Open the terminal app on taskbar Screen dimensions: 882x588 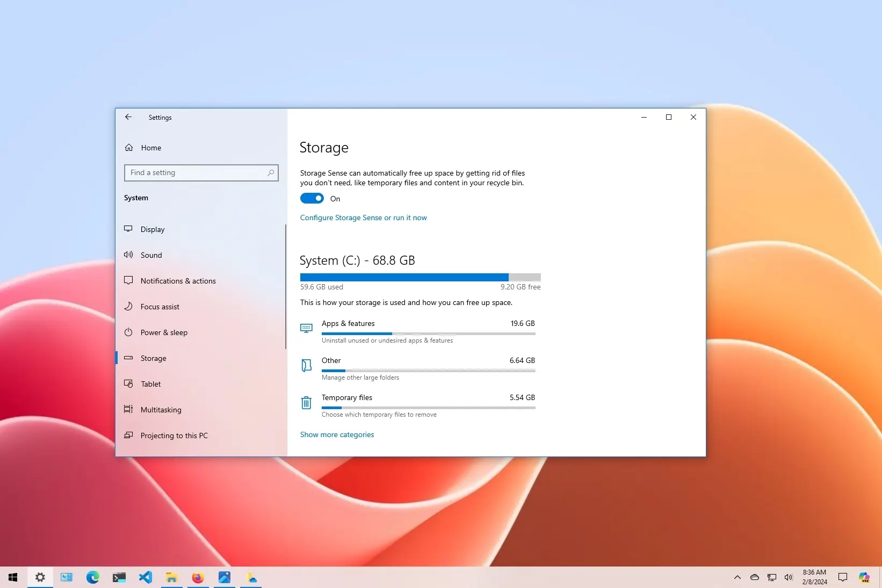click(119, 577)
